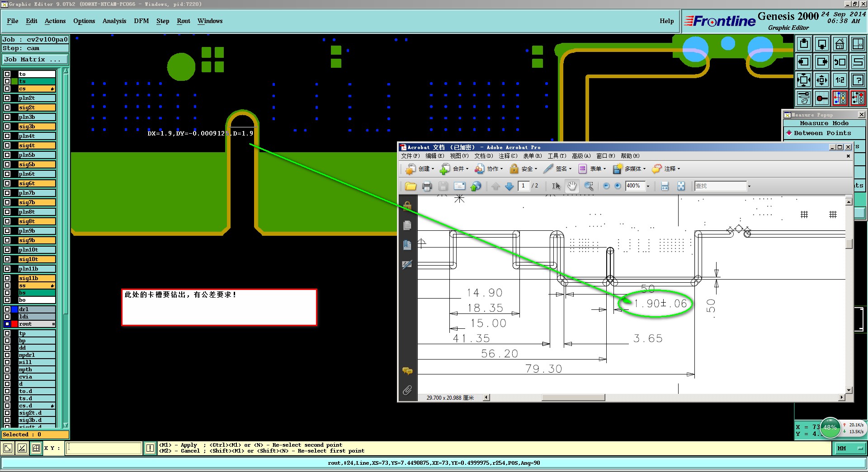Toggle visibility box of layer sig7b
This screenshot has width=868, height=472.
[x=7, y=202]
